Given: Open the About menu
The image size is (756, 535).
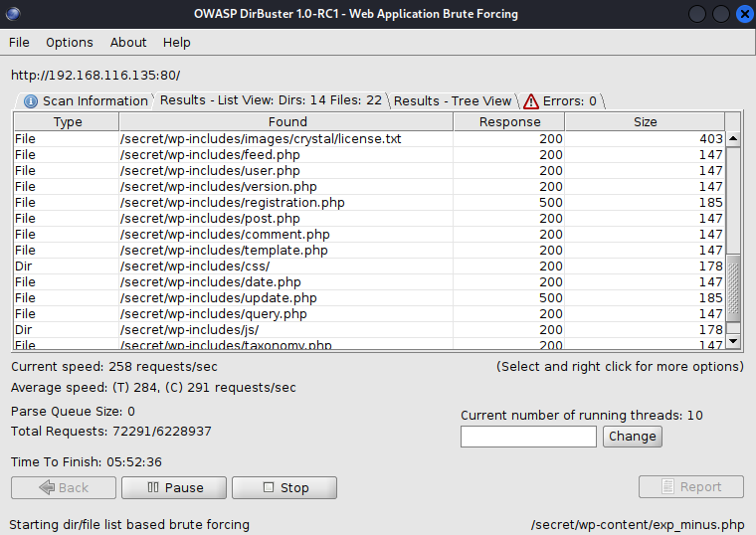Looking at the screenshot, I should 127,43.
